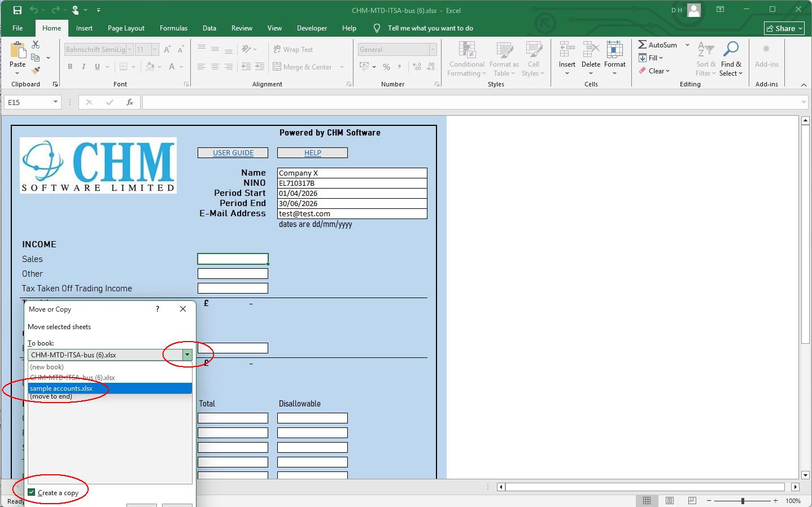Click the Align Left icon

point(202,67)
